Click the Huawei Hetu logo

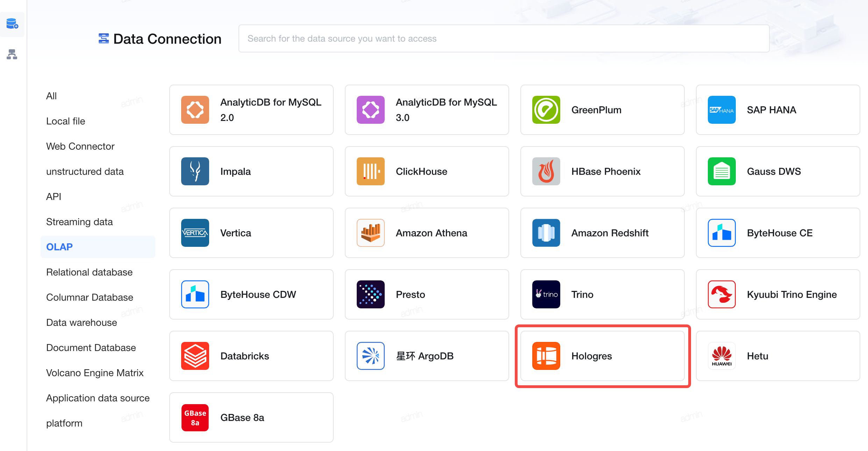(722, 356)
